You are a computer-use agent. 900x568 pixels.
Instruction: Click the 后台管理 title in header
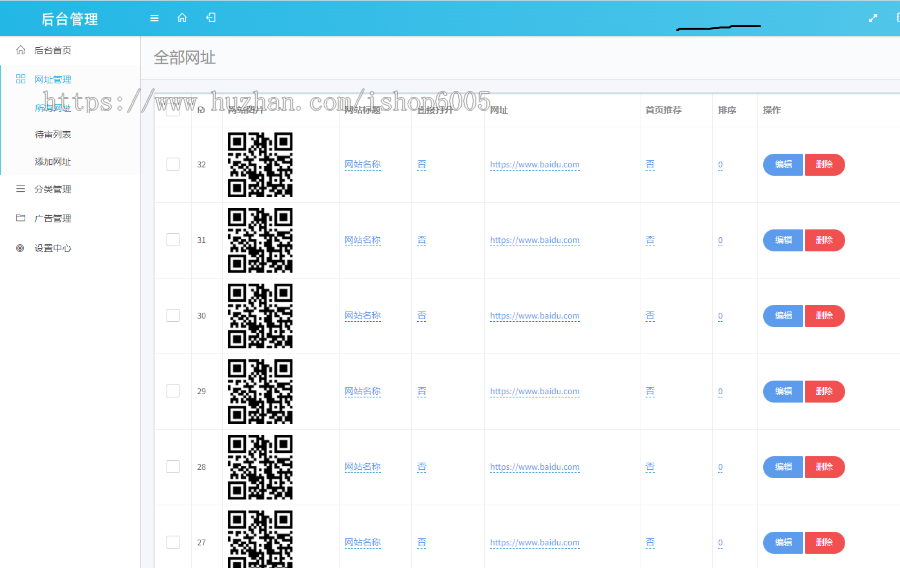click(70, 19)
